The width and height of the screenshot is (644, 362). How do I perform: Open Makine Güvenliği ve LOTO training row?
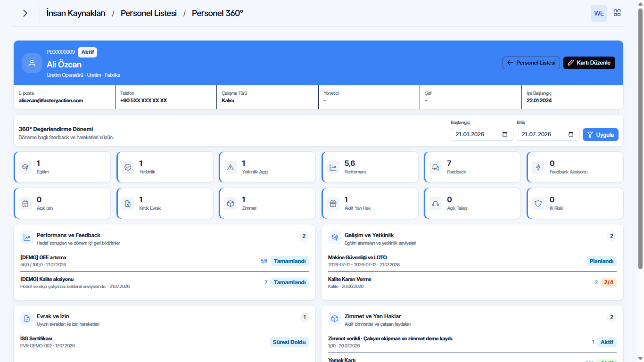click(472, 261)
